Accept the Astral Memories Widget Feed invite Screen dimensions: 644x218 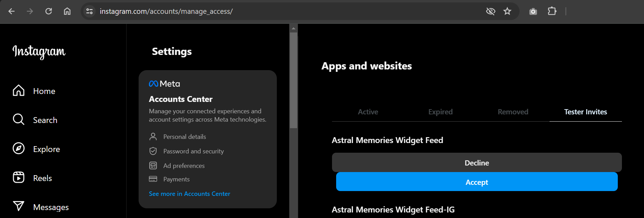pos(476,182)
